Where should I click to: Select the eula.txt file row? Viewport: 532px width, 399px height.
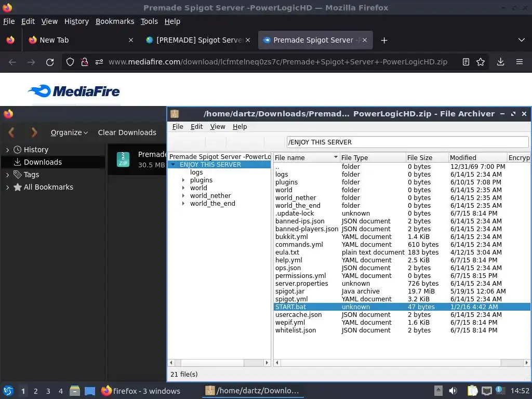tap(402, 252)
